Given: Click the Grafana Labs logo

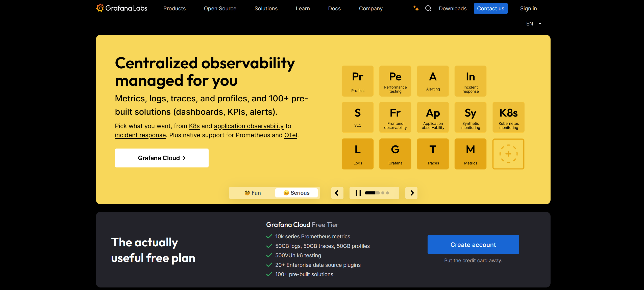Looking at the screenshot, I should [121, 8].
